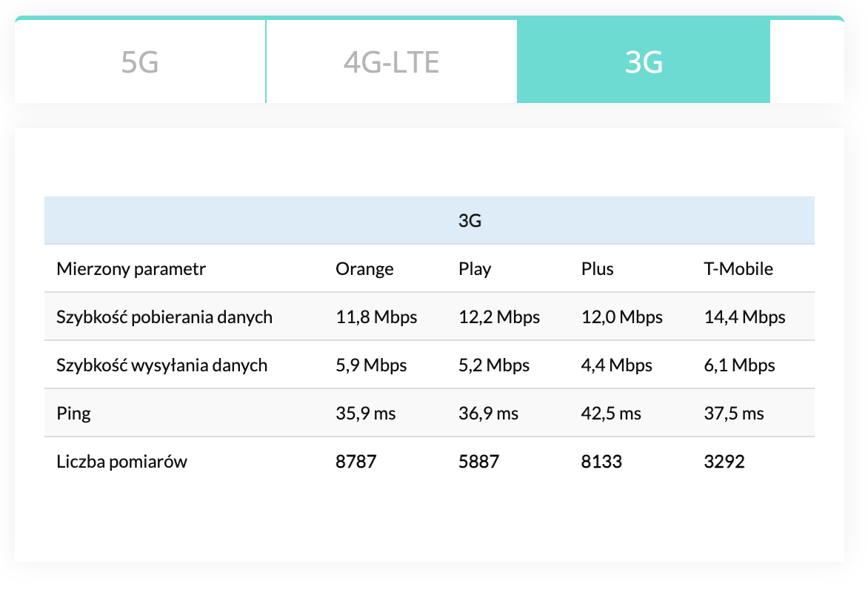The height and width of the screenshot is (590, 868).
Task: Click Plus's 42,5 ms ping value
Action: click(611, 414)
